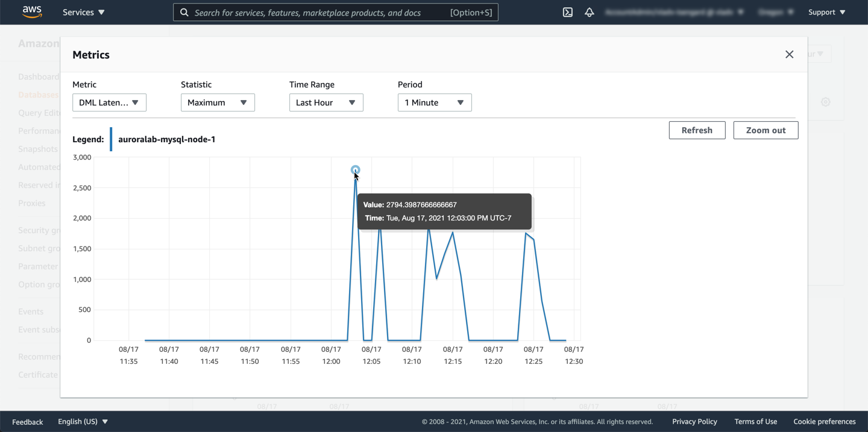Open the Time Range dropdown Last Hour
The image size is (868, 432).
326,102
